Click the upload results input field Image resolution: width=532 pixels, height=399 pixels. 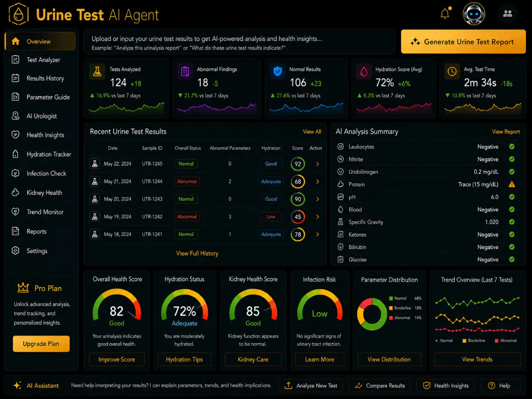(x=239, y=42)
